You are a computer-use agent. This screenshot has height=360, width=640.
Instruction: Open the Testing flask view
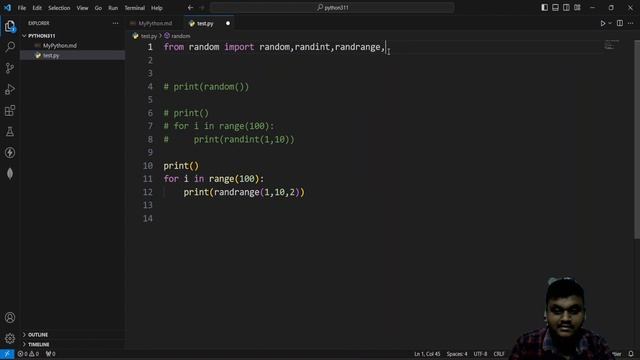pos(10,131)
